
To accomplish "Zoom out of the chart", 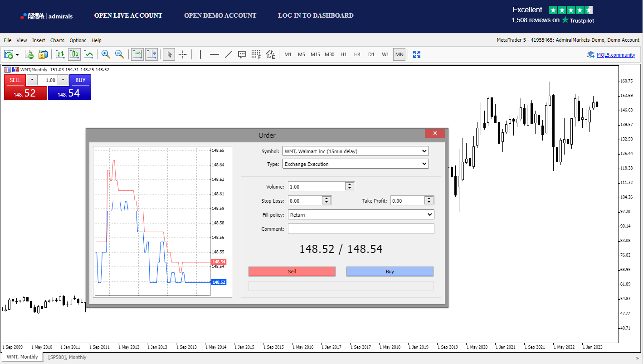I will (x=119, y=54).
